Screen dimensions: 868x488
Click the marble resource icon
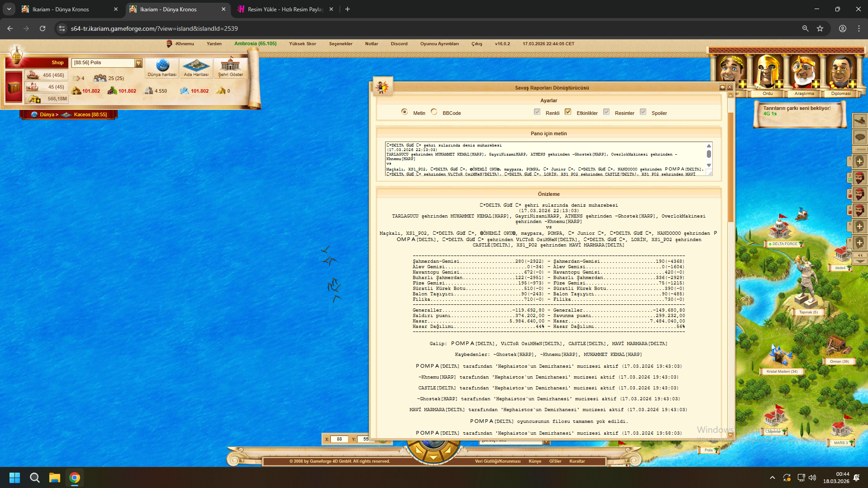click(149, 91)
